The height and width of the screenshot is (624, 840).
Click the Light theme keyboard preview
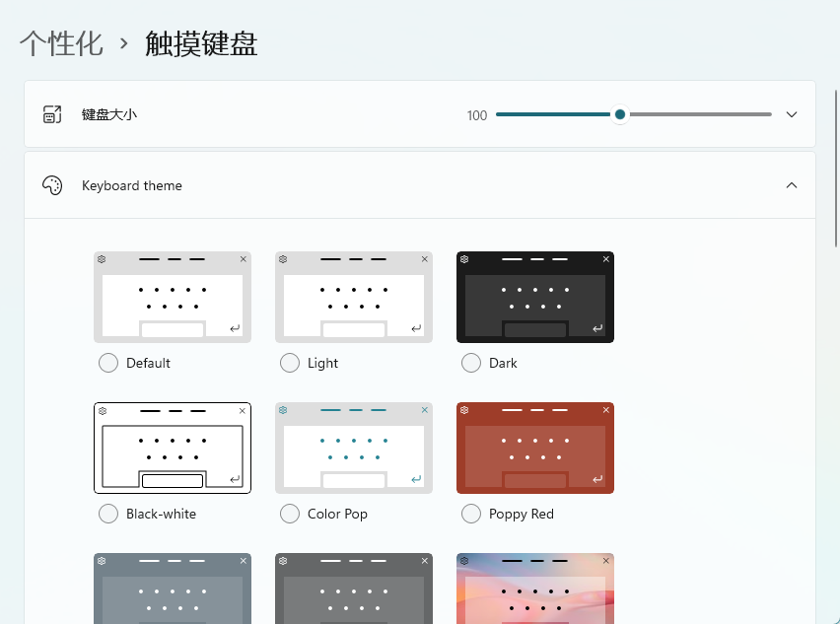(354, 297)
